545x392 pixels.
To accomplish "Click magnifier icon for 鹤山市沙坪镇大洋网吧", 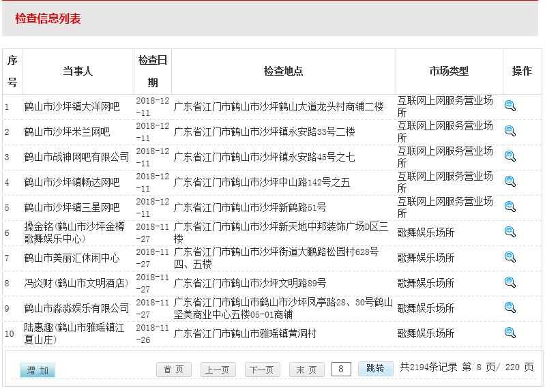I will click(x=510, y=106).
